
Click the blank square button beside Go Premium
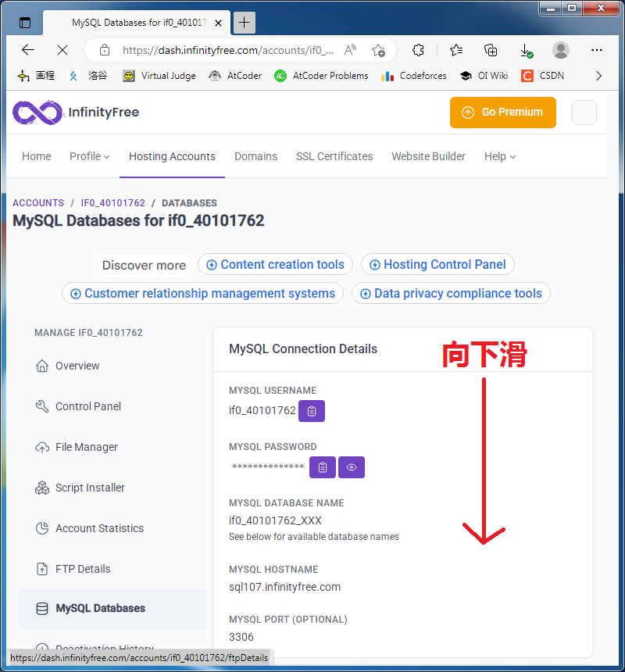(584, 113)
